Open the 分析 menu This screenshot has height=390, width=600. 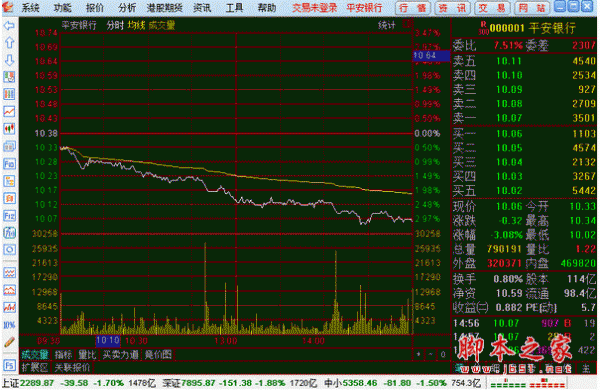[x=127, y=7]
